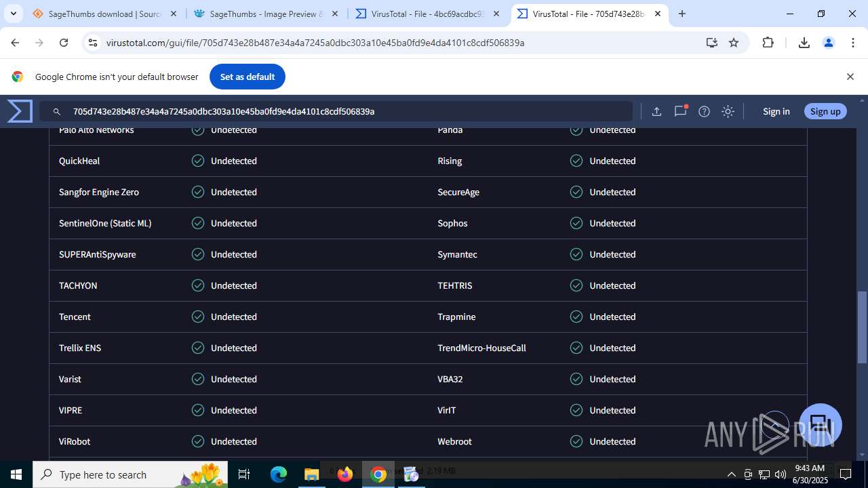Screen dimensions: 868x488
Task: Click the Rising engine name
Action: pyautogui.click(x=450, y=161)
